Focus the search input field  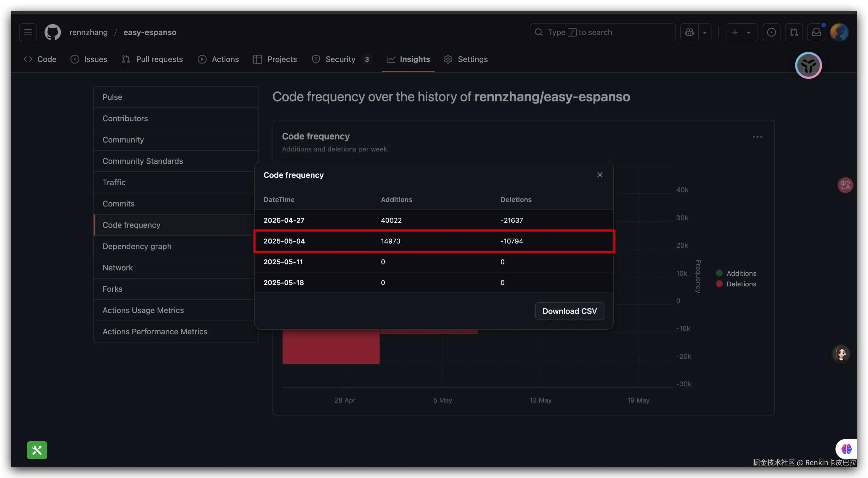603,32
